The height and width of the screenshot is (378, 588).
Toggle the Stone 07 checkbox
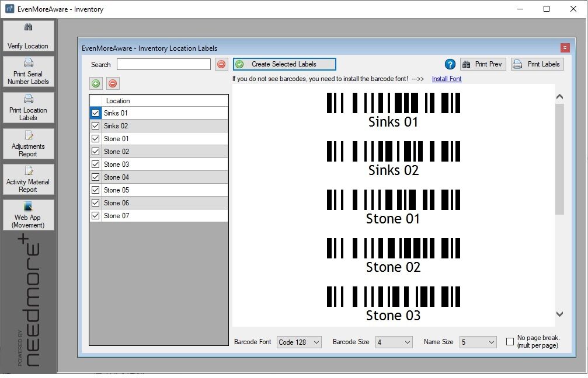coord(96,216)
